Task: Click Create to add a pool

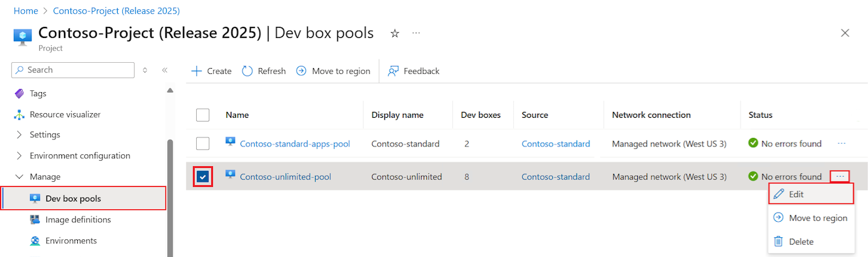Action: 211,71
